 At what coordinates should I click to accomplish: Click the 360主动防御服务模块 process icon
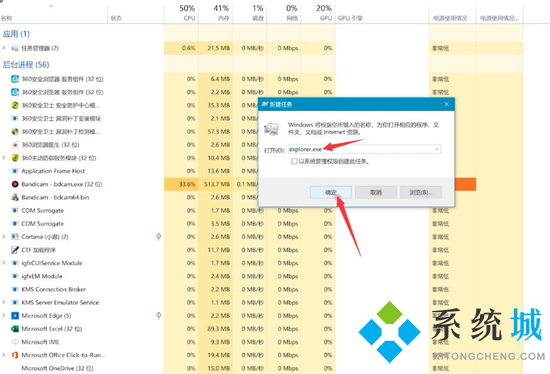tap(15, 158)
